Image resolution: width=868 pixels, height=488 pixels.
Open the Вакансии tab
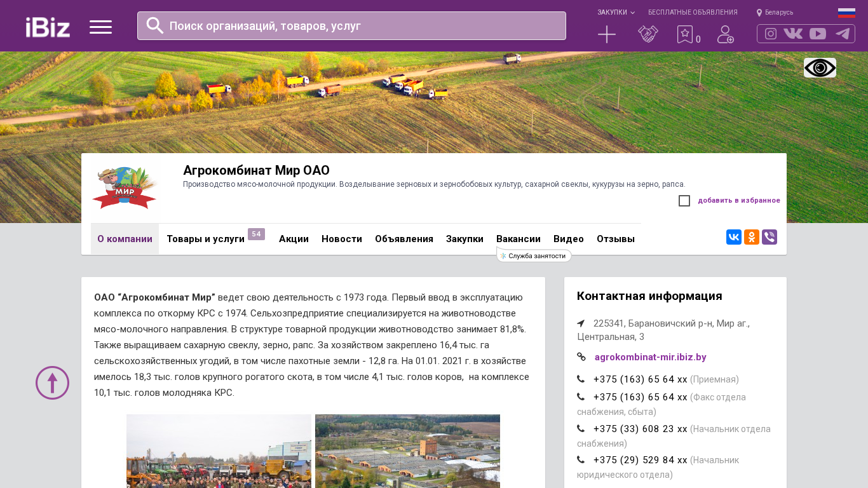click(519, 239)
